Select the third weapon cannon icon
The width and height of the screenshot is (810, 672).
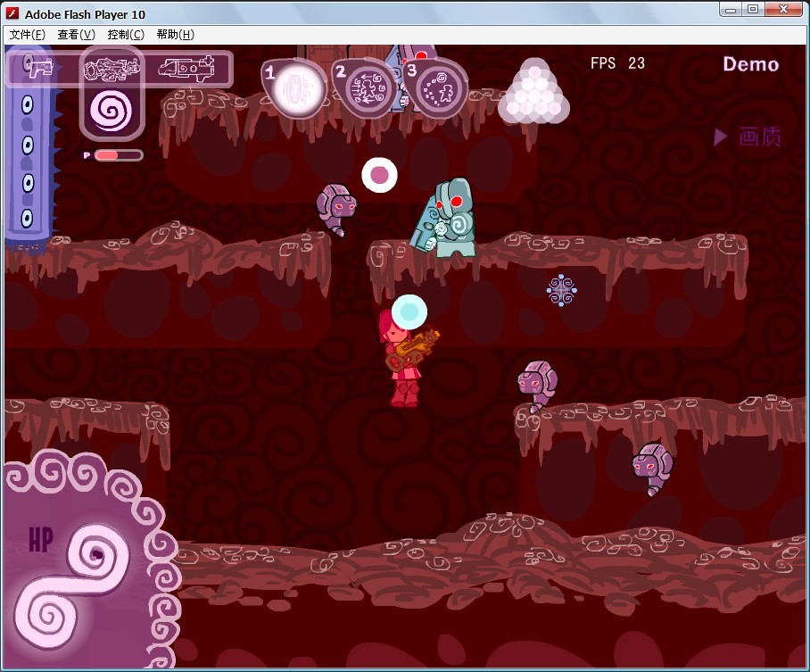[186, 69]
